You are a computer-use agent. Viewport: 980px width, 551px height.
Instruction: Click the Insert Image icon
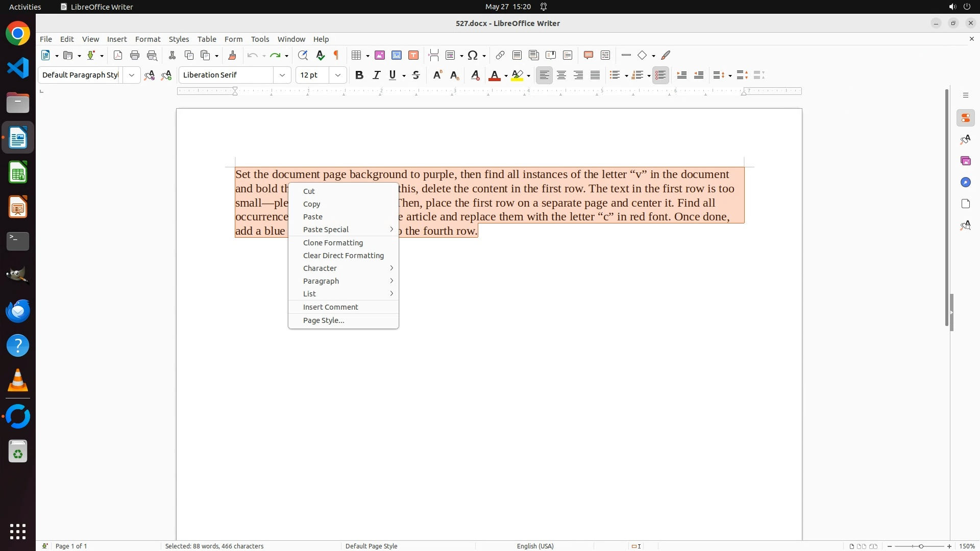tap(380, 55)
